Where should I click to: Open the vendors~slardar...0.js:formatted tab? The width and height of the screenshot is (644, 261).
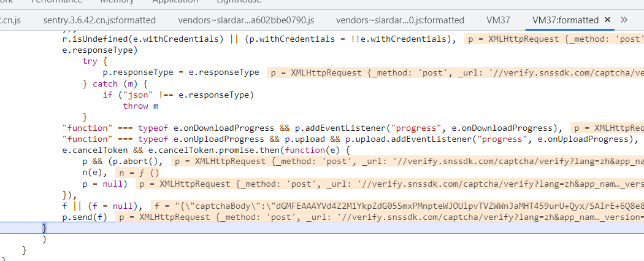tap(400, 20)
